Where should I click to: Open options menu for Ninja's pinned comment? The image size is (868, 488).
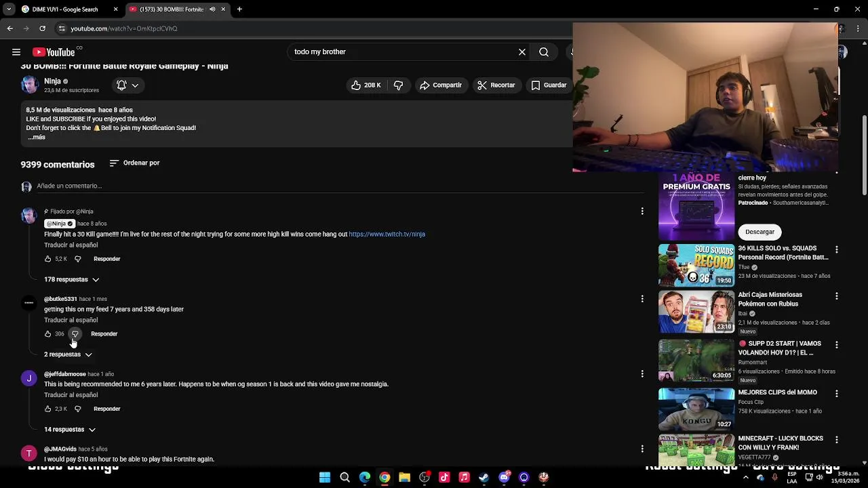pyautogui.click(x=642, y=211)
